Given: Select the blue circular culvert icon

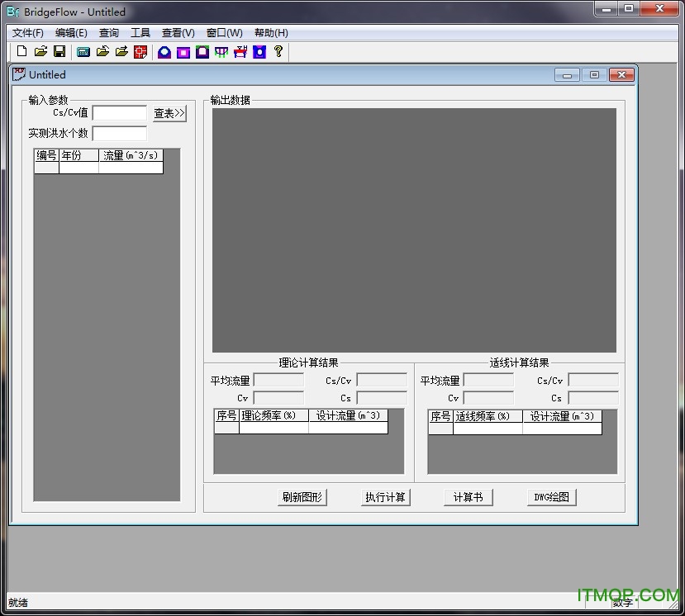Looking at the screenshot, I should coord(164,52).
